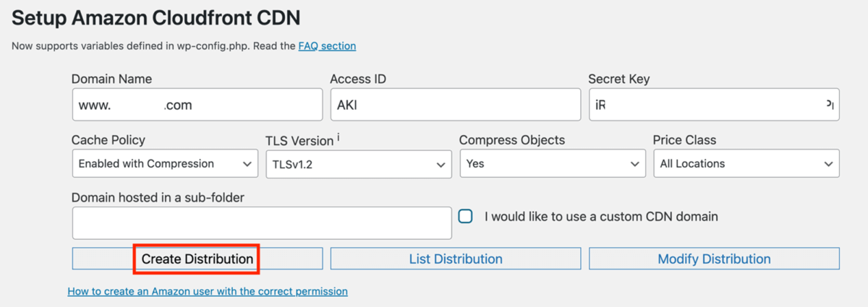Click the Price Class chevron arrow
The width and height of the screenshot is (868, 307).
828,164
